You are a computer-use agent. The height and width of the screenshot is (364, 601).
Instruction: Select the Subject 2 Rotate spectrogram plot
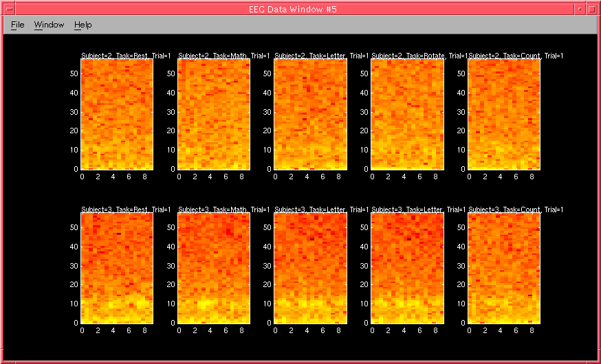click(408, 115)
